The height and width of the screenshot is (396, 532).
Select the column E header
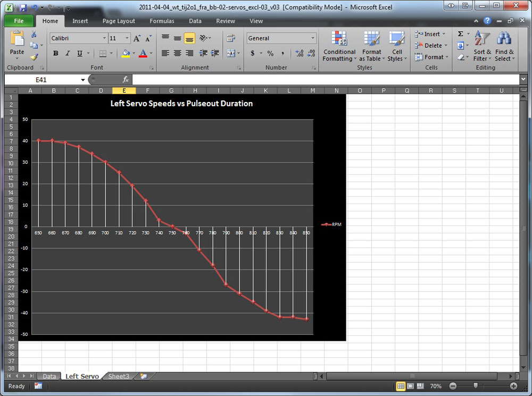point(124,90)
